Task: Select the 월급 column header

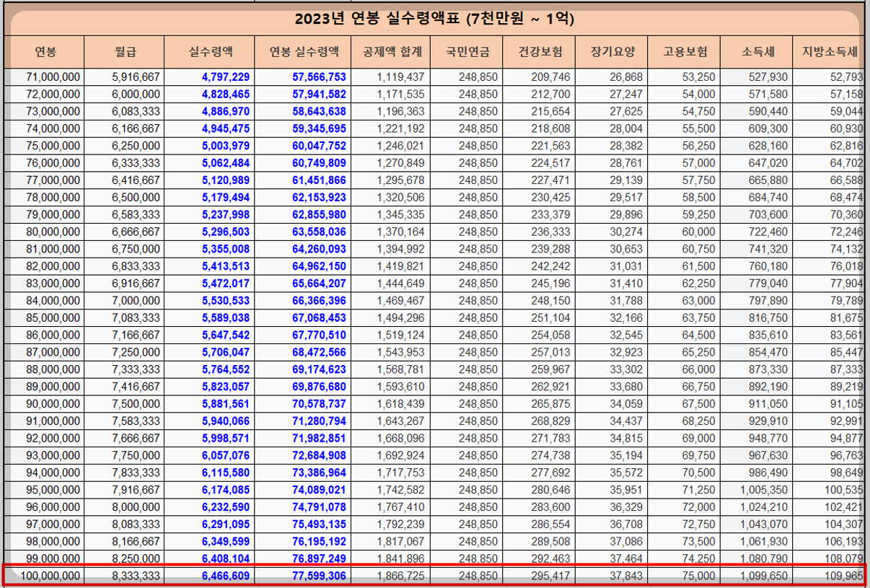Action: 125,52
